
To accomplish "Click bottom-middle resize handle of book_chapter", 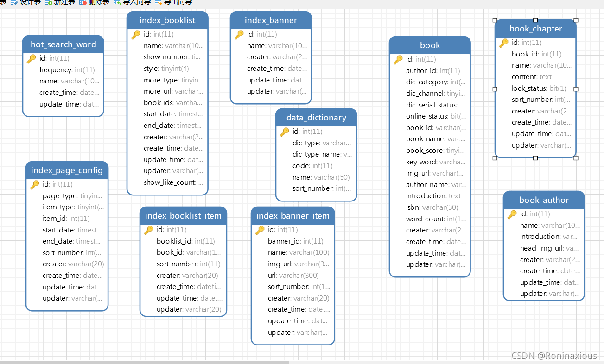I will 535,158.
